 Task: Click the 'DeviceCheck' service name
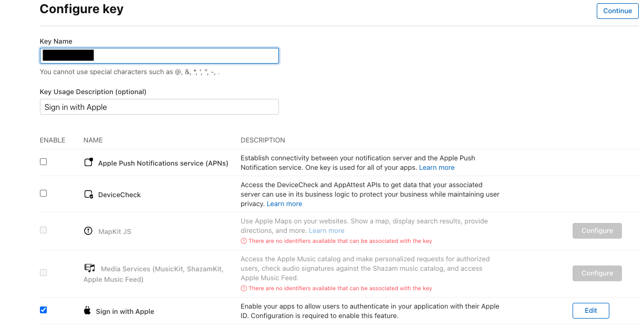click(120, 195)
